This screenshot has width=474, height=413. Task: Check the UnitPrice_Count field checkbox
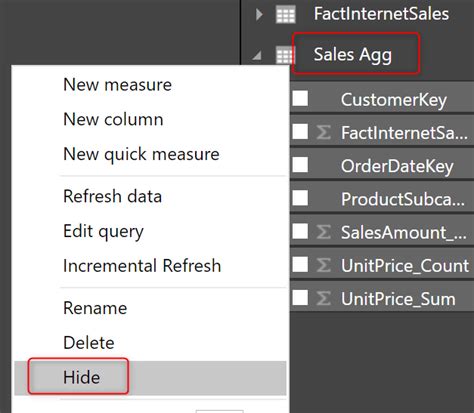pyautogui.click(x=300, y=264)
